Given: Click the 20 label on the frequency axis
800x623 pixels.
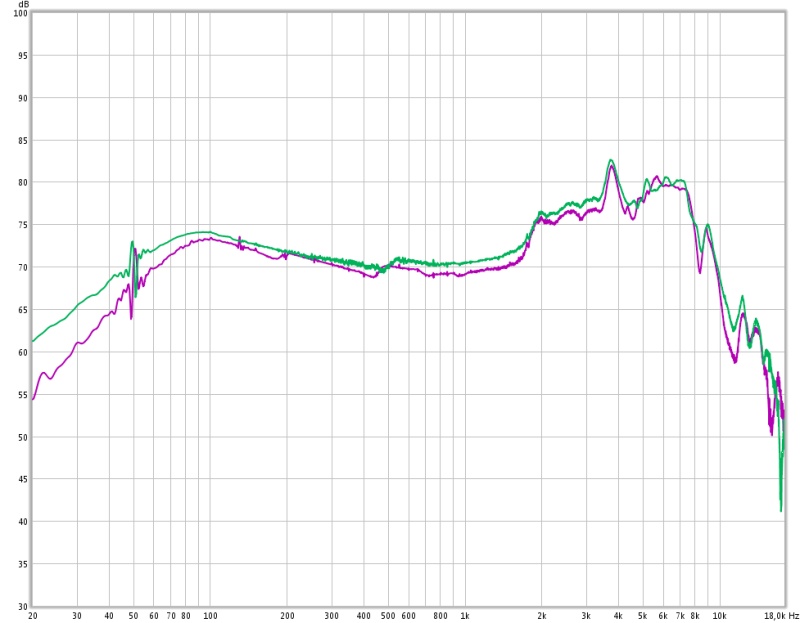Looking at the screenshot, I should click(33, 616).
